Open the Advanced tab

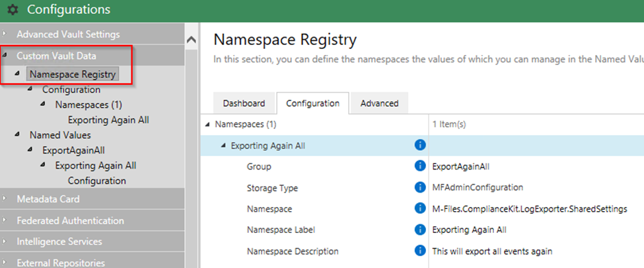click(x=379, y=103)
